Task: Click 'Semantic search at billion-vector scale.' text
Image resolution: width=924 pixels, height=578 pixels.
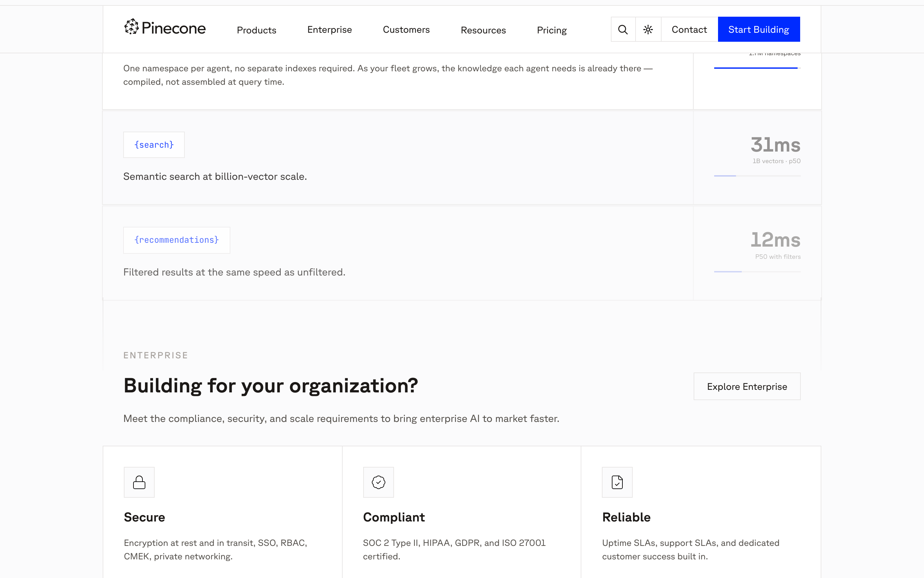Action: [215, 177]
